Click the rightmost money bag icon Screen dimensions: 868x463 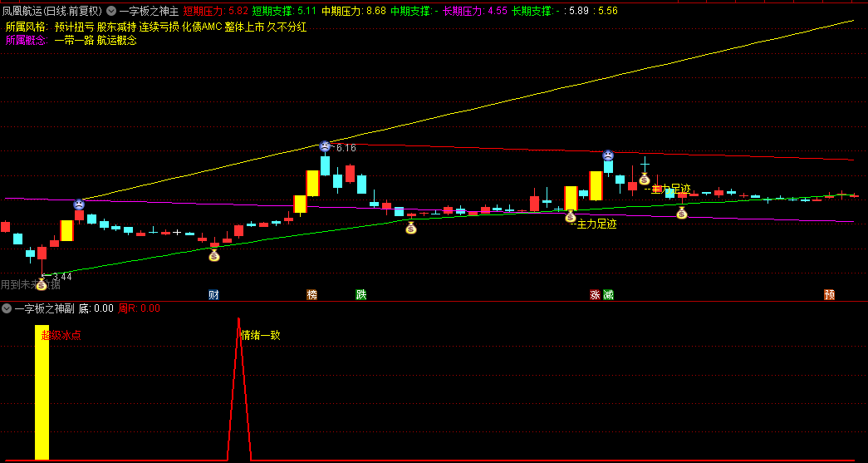coord(681,213)
